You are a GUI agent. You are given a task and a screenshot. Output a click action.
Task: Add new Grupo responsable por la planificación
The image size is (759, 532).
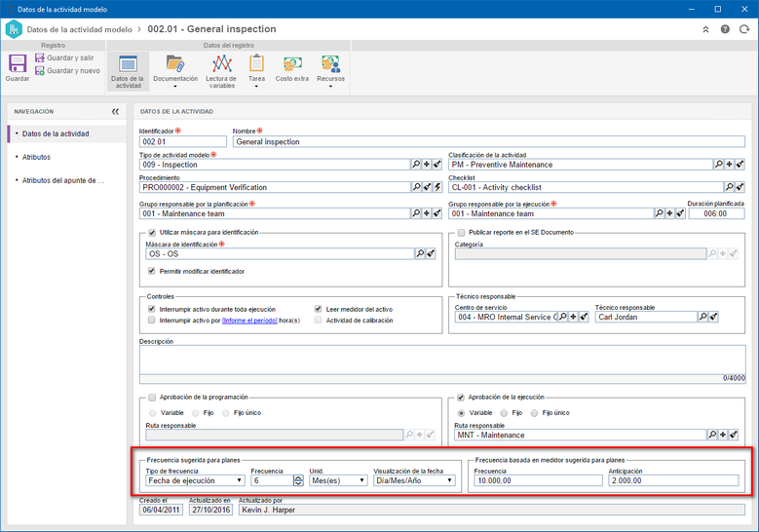427,213
